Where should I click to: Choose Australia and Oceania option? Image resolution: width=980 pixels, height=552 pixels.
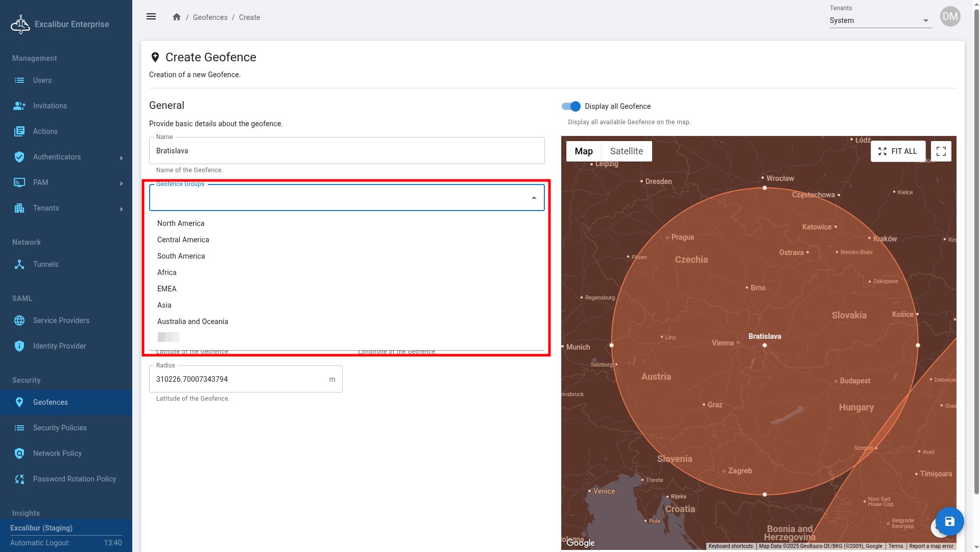pyautogui.click(x=193, y=321)
